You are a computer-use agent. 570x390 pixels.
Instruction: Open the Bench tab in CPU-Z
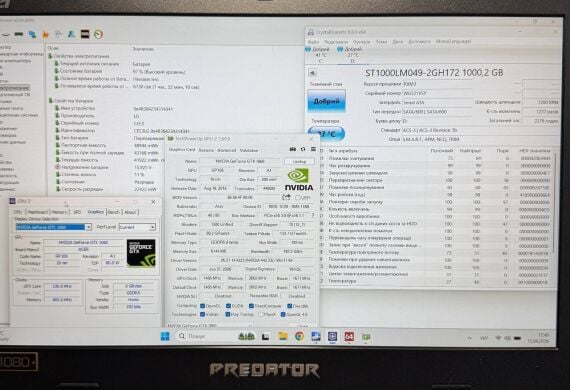coord(113,212)
